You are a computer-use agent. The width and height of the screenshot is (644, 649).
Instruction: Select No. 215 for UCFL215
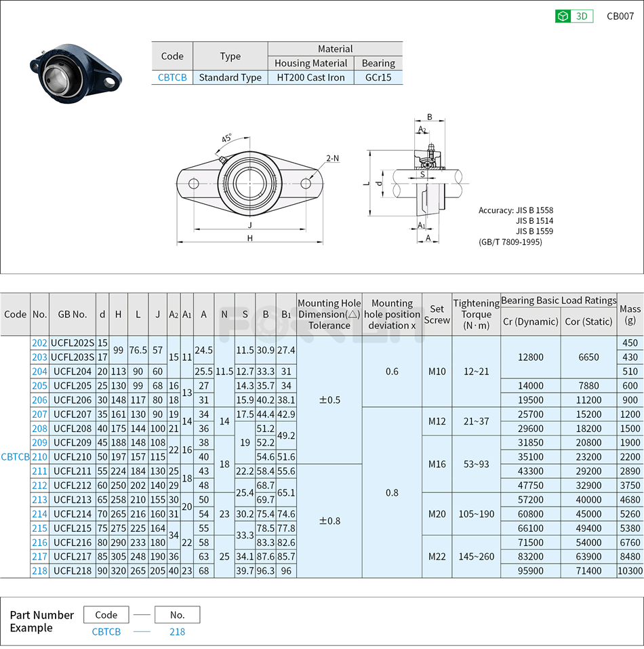pos(39,528)
